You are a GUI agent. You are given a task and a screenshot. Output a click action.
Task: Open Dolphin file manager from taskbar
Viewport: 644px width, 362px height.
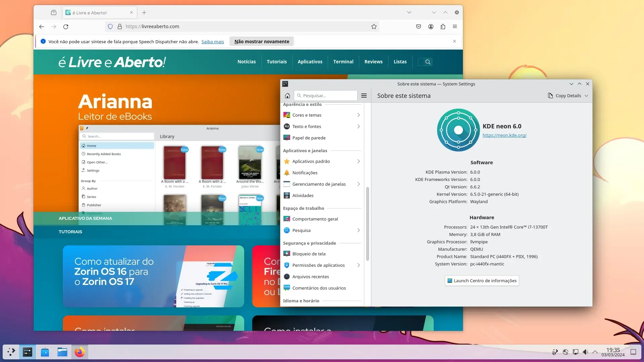62,352
